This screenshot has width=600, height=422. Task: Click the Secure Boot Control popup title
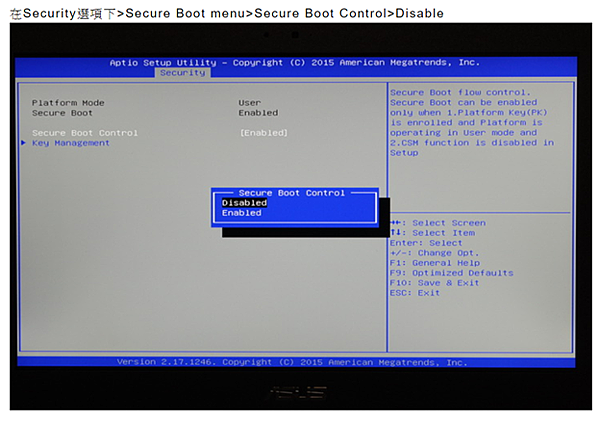click(x=292, y=193)
